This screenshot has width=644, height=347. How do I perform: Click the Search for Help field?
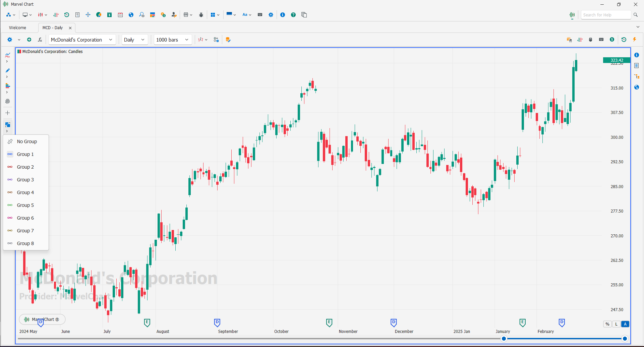605,15
